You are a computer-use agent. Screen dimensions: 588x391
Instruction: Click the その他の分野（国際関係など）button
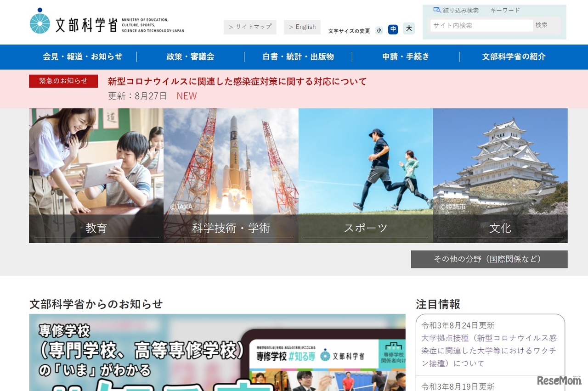pyautogui.click(x=488, y=259)
